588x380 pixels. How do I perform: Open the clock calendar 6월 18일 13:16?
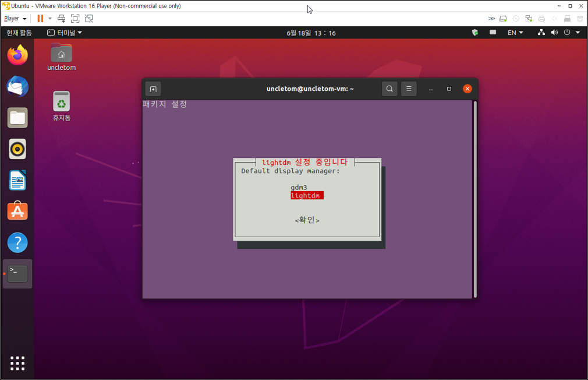[311, 33]
